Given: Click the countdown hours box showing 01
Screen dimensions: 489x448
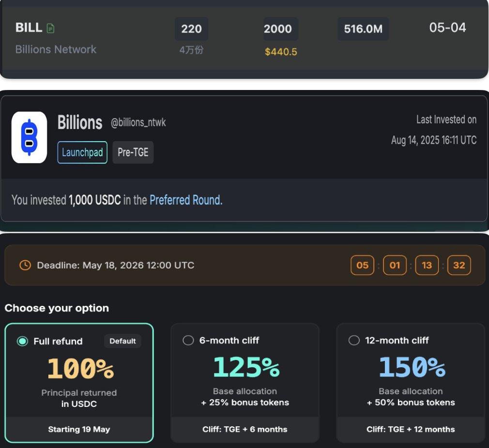Looking at the screenshot, I should point(395,265).
